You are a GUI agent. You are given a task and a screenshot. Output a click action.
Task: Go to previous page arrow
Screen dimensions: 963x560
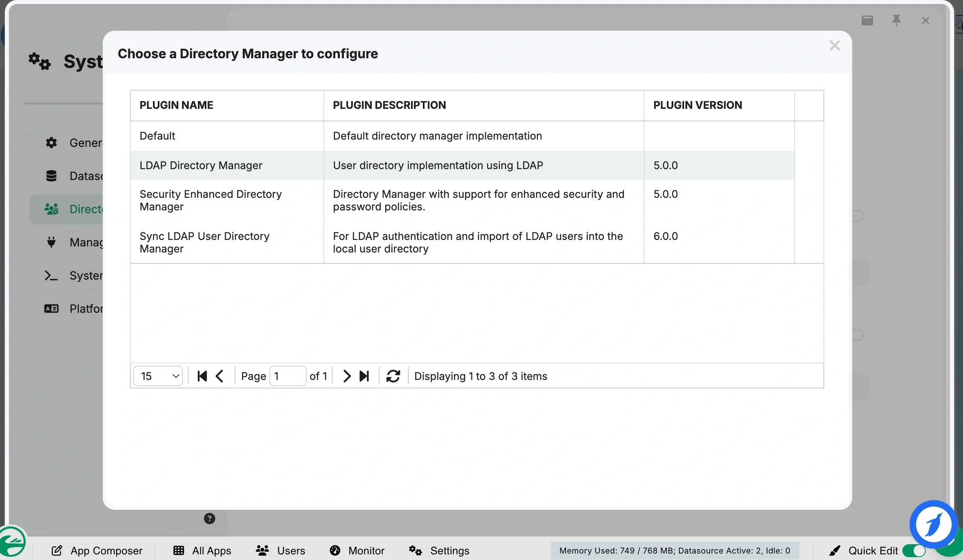pyautogui.click(x=220, y=376)
